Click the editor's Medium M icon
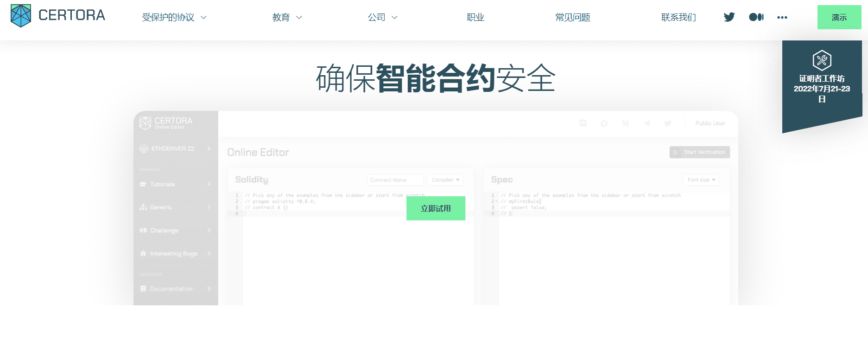This screenshot has width=868, height=341. point(625,123)
